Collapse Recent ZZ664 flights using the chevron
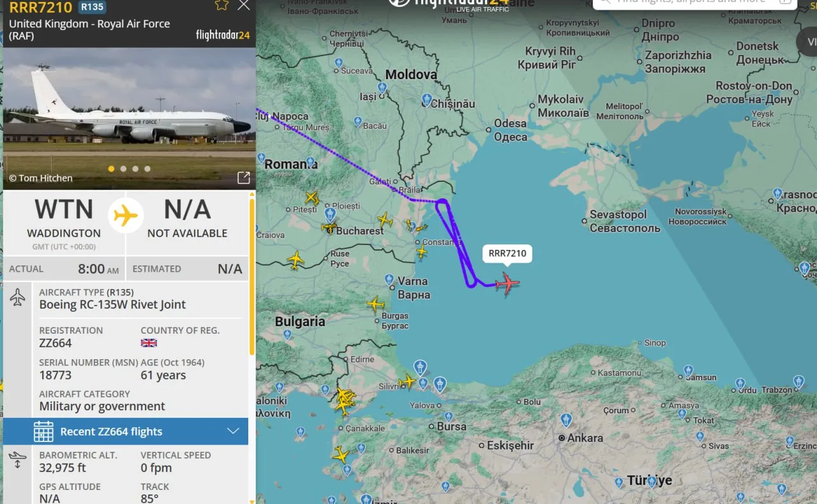817x504 pixels. [234, 431]
